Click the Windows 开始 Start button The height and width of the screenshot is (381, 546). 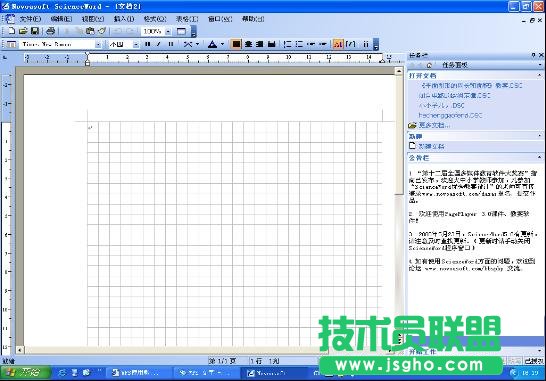pyautogui.click(x=24, y=373)
